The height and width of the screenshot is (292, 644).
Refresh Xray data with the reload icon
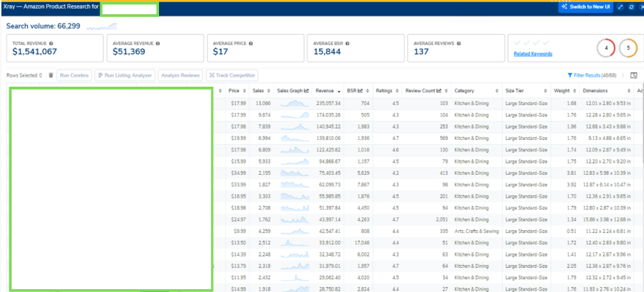[x=631, y=7]
